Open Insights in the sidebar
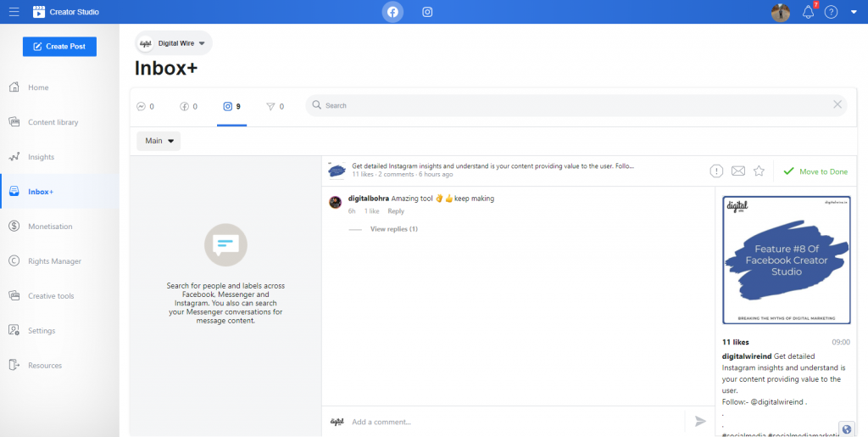This screenshot has height=437, width=868. point(41,157)
